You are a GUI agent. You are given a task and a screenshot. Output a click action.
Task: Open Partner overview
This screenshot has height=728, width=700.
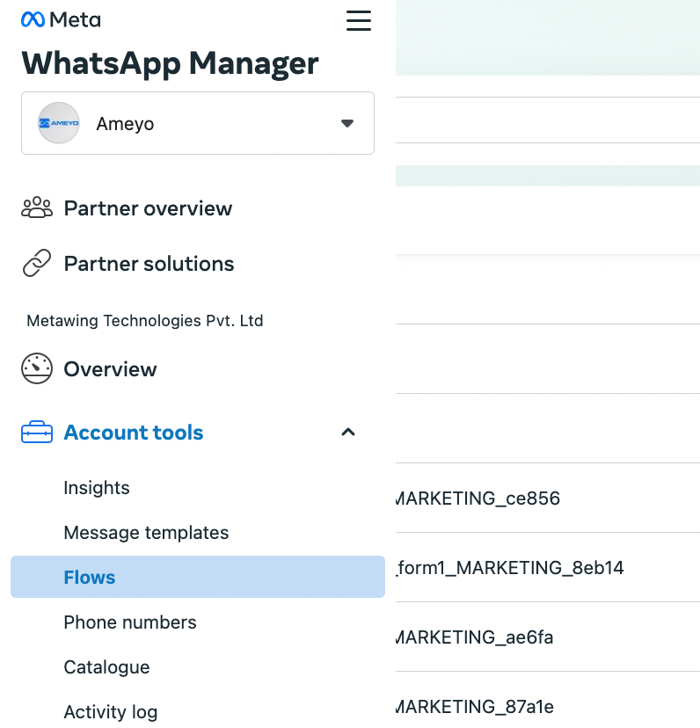point(148,208)
